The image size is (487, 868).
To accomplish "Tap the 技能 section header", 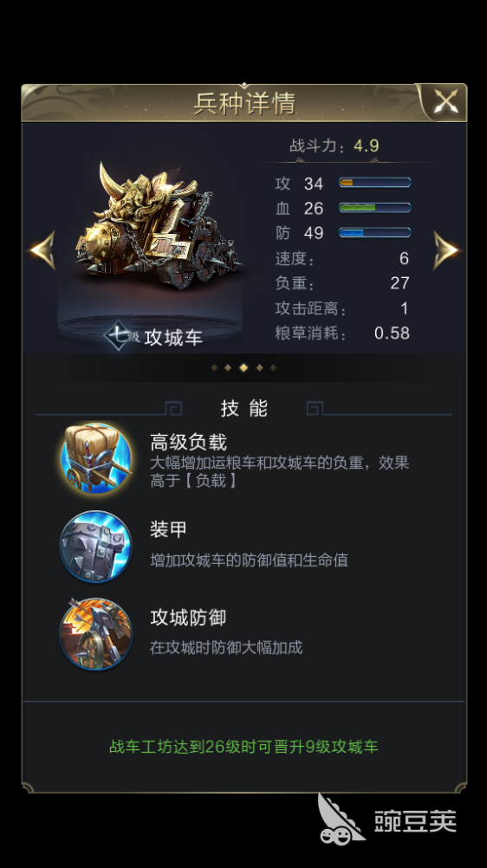I will pyautogui.click(x=243, y=409).
